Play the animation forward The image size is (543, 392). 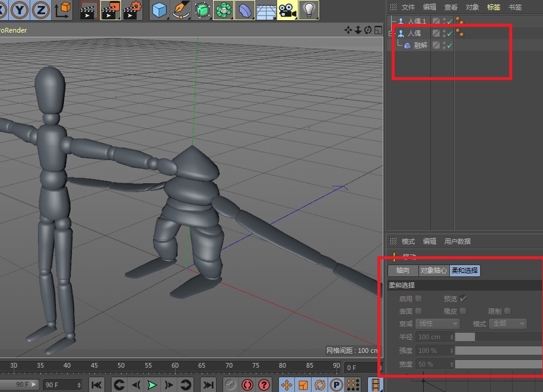(x=152, y=385)
